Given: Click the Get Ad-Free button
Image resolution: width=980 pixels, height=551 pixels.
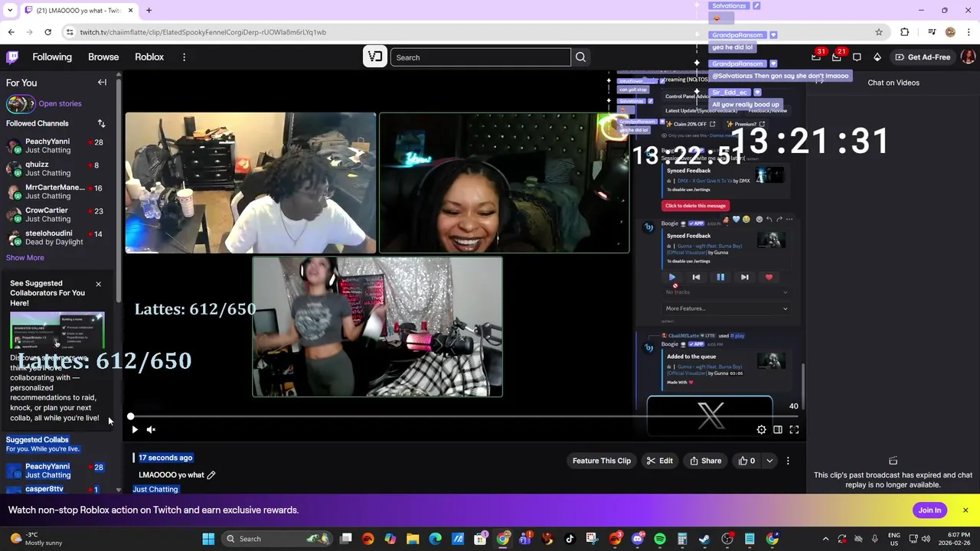Looking at the screenshot, I should tap(923, 57).
